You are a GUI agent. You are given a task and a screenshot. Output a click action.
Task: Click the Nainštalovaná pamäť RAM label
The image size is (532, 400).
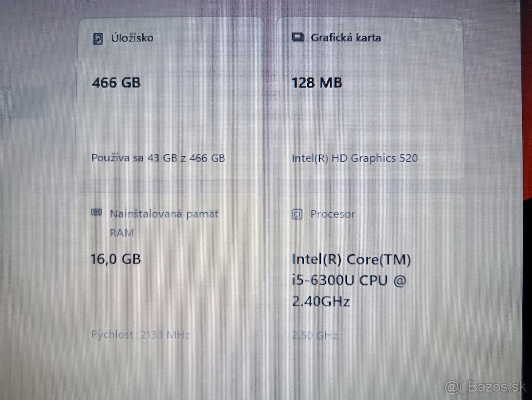click(164, 223)
